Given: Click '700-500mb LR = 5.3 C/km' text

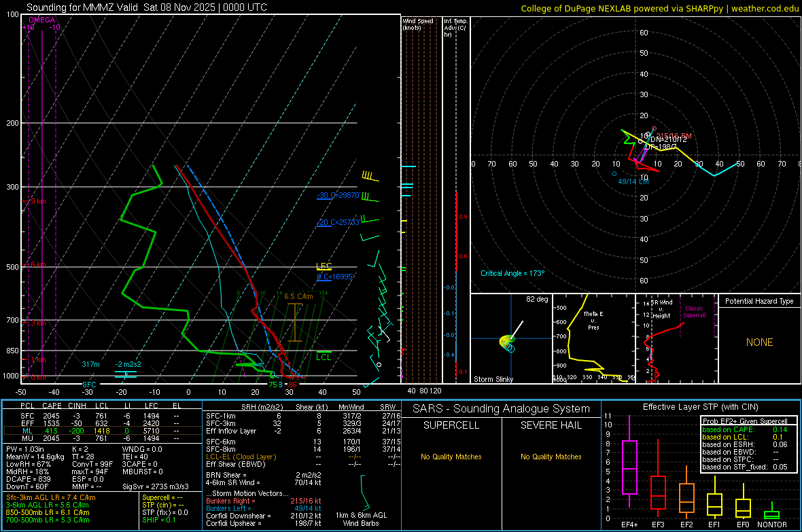Looking at the screenshot, I should (48, 520).
